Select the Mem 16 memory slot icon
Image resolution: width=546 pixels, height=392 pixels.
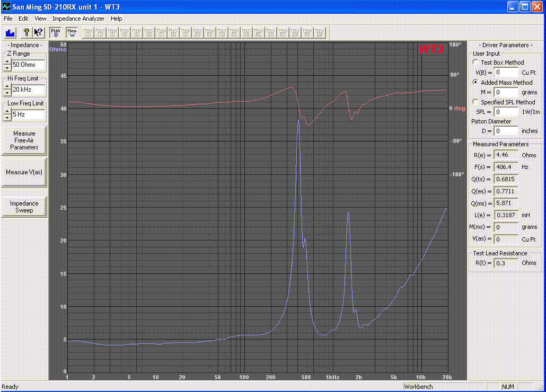pyautogui.click(x=270, y=33)
